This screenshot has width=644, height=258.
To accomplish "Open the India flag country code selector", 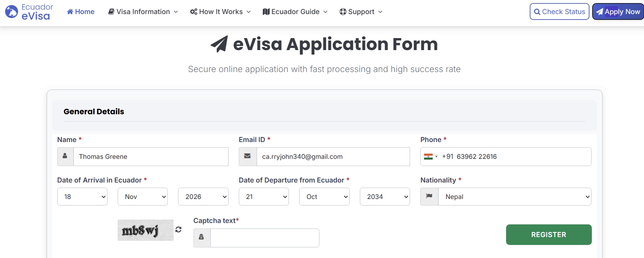I will [x=430, y=157].
